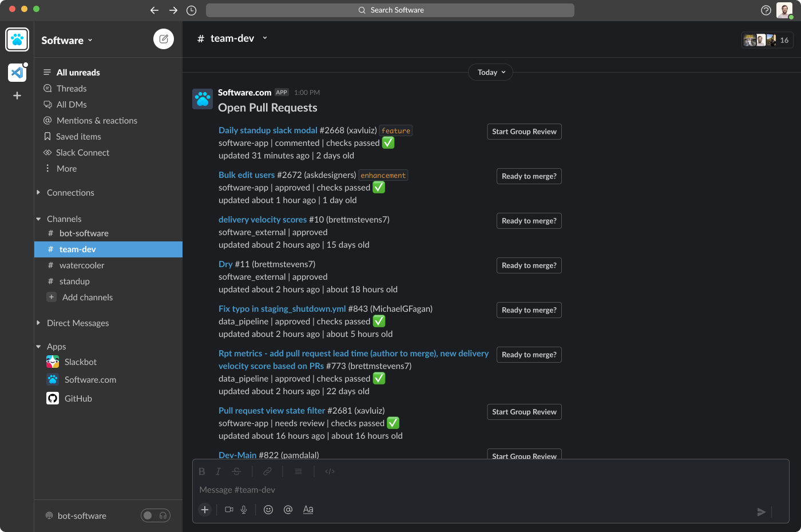The height and width of the screenshot is (532, 801).
Task: Click Ready to merge for Bulk edit users
Action: click(x=529, y=176)
